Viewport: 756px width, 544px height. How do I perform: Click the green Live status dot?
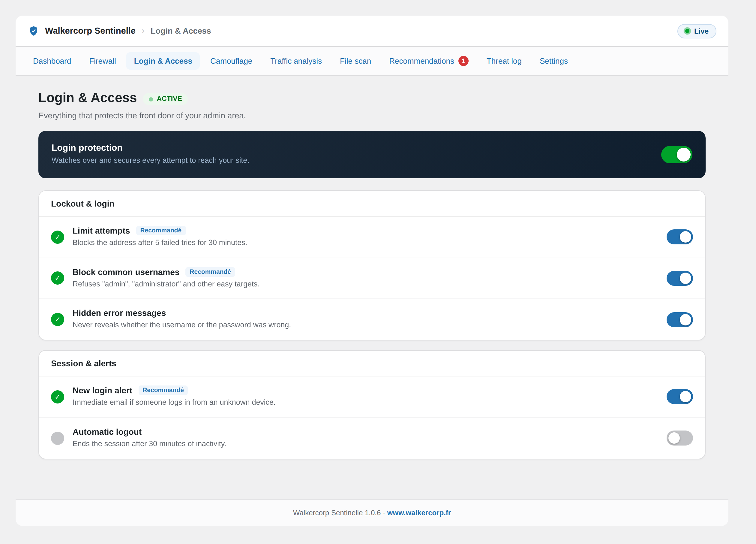687,31
